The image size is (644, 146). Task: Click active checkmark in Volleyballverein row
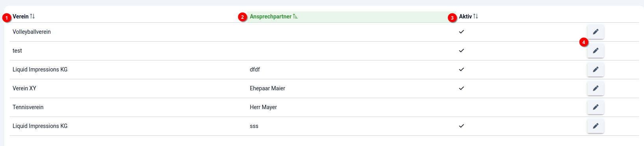click(461, 32)
